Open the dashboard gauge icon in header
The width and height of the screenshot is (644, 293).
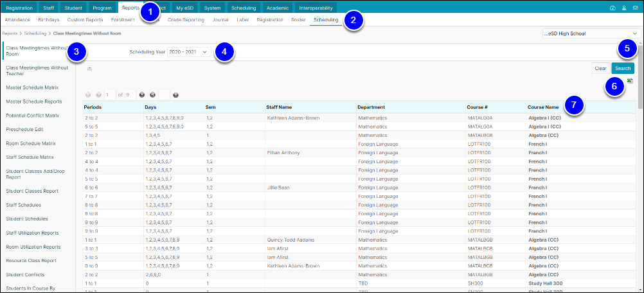coord(613,8)
